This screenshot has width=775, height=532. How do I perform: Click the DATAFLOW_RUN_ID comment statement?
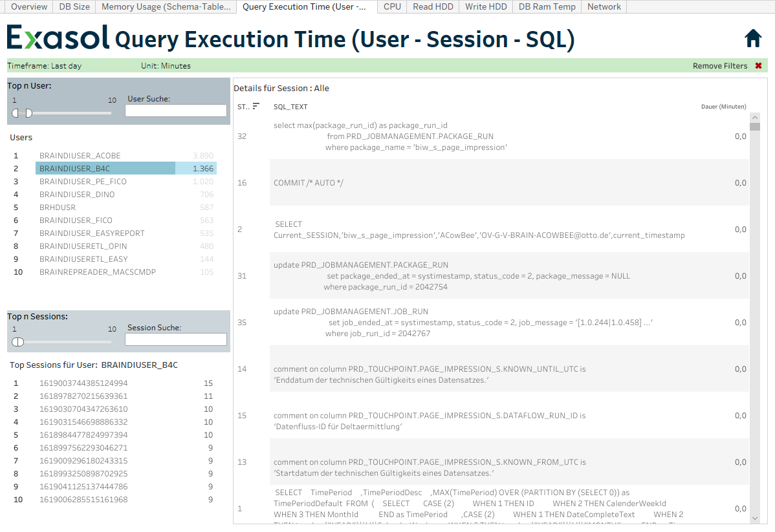pyautogui.click(x=430, y=421)
